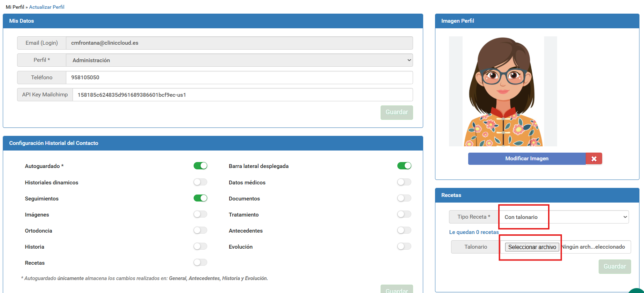The height and width of the screenshot is (293, 644).
Task: Enable the Historiales dinamicos toggle
Action: click(x=200, y=182)
